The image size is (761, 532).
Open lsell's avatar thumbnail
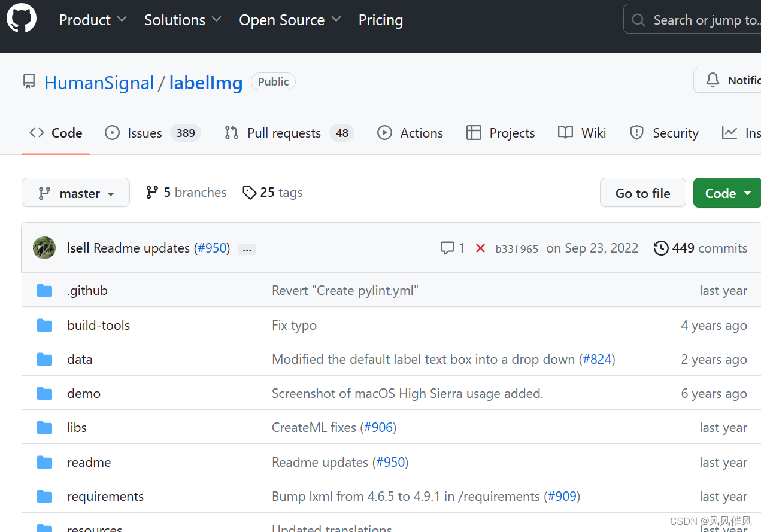point(44,248)
